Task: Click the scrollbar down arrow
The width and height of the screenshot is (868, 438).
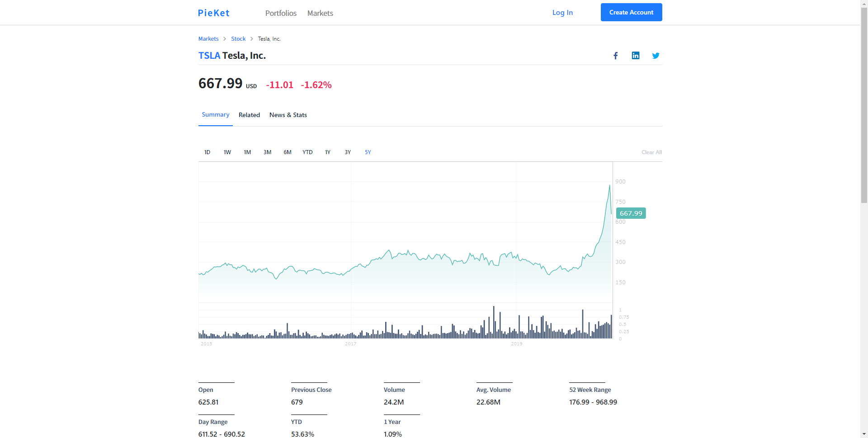Action: [864, 434]
